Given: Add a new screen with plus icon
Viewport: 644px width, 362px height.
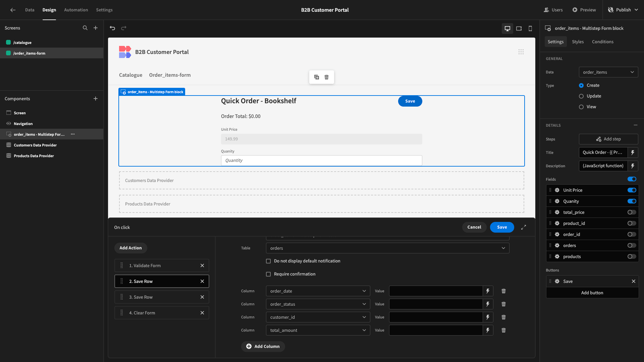Looking at the screenshot, I should click(x=96, y=28).
